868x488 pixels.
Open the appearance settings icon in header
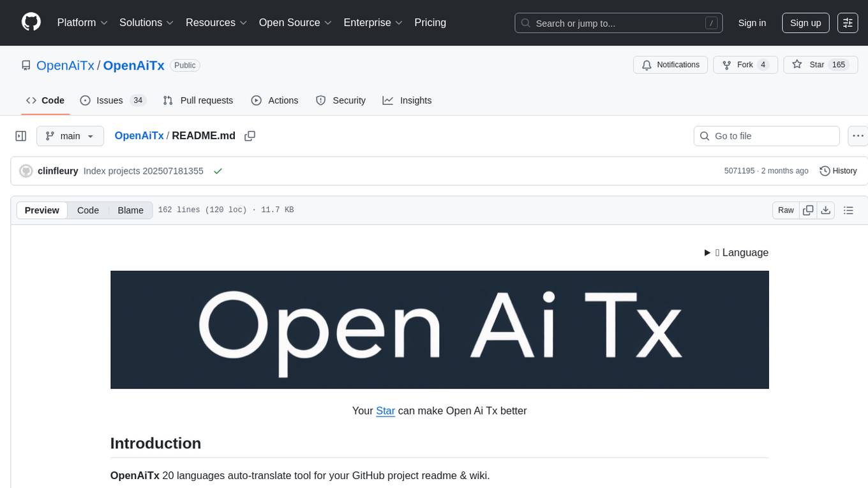(x=848, y=23)
